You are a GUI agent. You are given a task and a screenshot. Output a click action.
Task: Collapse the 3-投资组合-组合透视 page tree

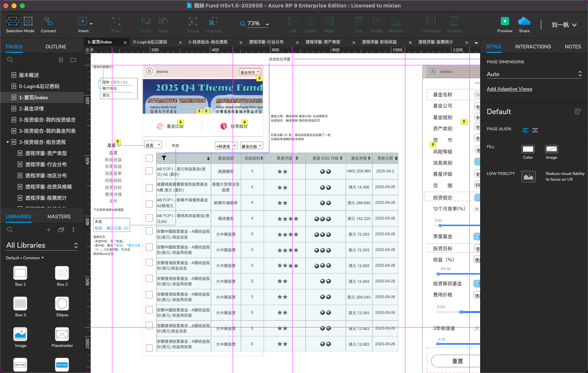click(7, 142)
